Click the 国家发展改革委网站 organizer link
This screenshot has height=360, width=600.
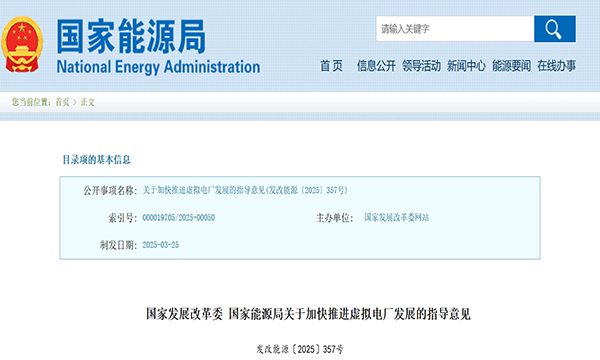396,218
